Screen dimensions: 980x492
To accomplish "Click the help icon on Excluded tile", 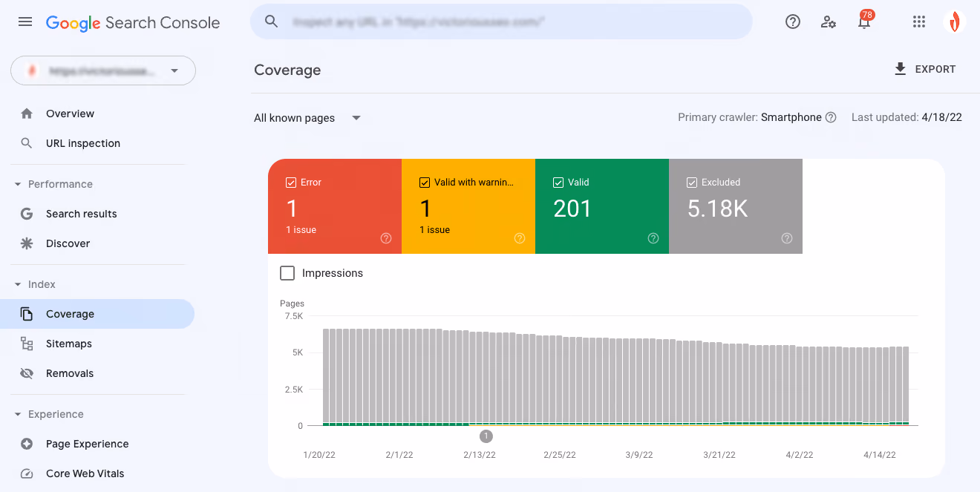I will pyautogui.click(x=787, y=238).
